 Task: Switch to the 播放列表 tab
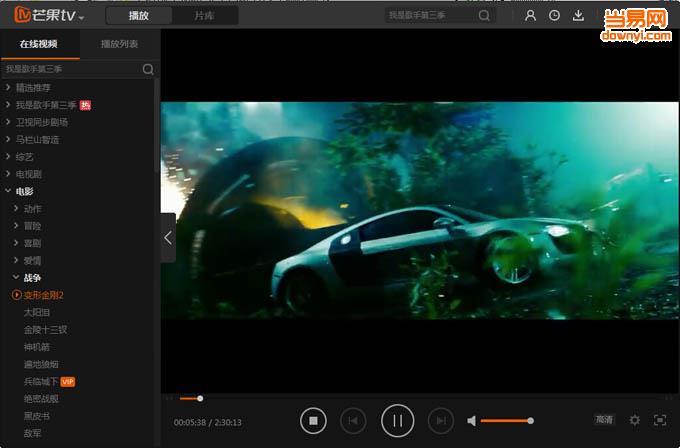point(119,44)
